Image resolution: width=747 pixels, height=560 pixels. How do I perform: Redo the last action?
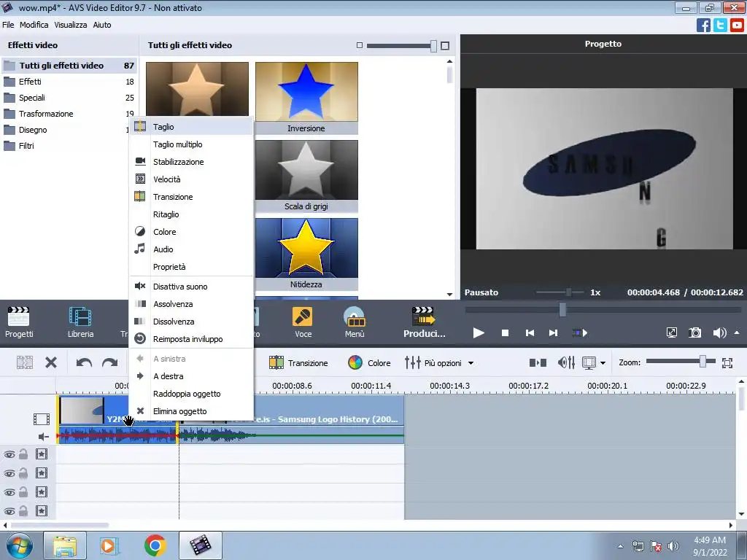click(110, 363)
